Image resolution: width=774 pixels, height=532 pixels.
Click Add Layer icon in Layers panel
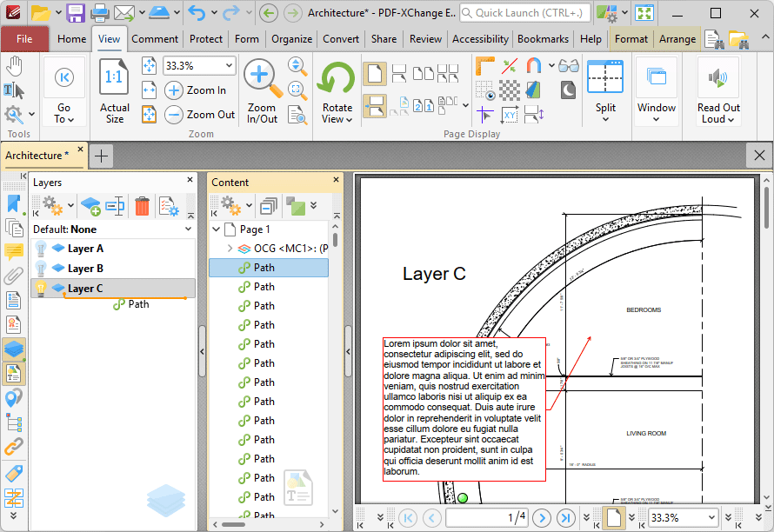[90, 206]
